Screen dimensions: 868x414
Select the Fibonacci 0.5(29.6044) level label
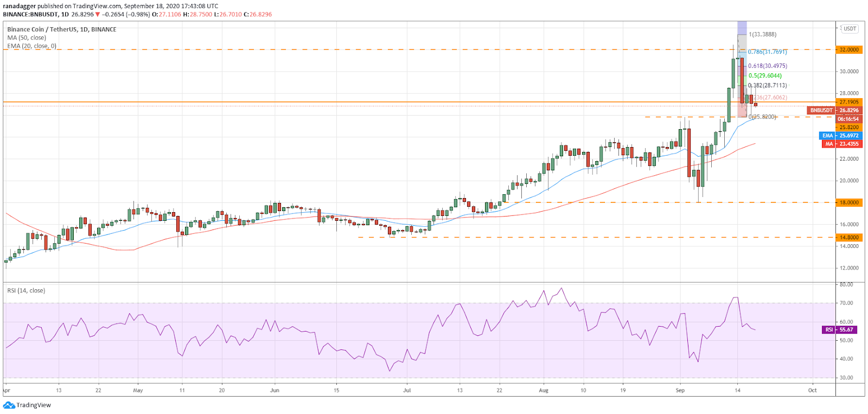click(765, 76)
